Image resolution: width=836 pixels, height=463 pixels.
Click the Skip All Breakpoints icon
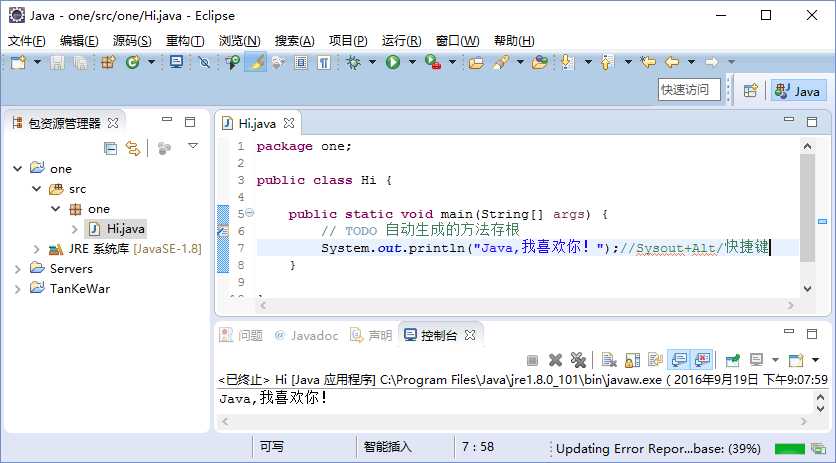tap(204, 62)
